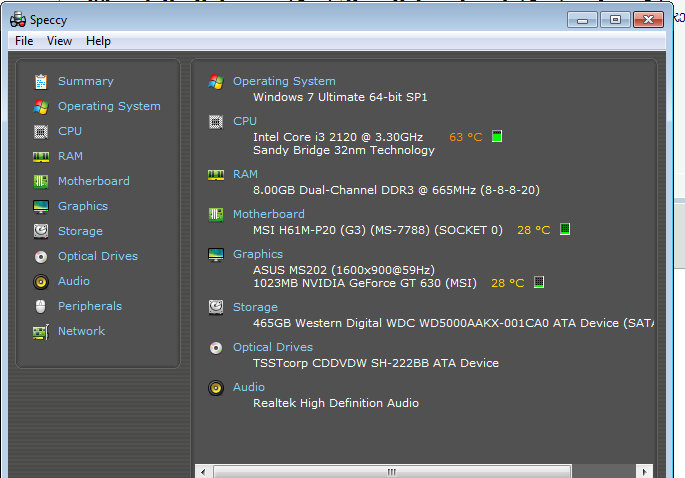Click the RAM icon in summary panel

click(x=216, y=175)
